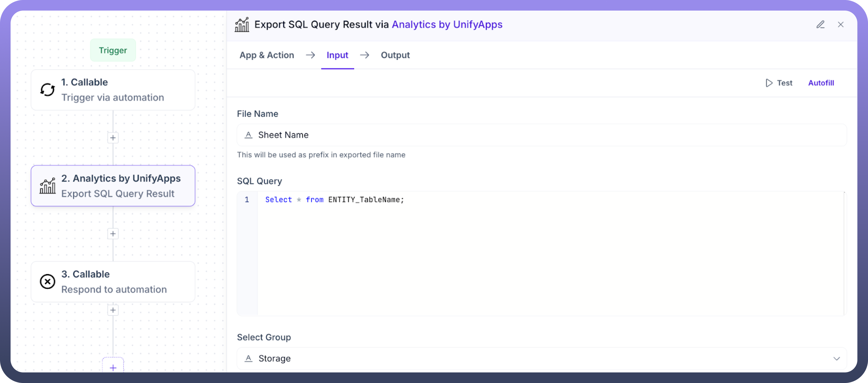Click the analytics icon in panel header
Screen dimensions: 868x383
click(x=242, y=25)
